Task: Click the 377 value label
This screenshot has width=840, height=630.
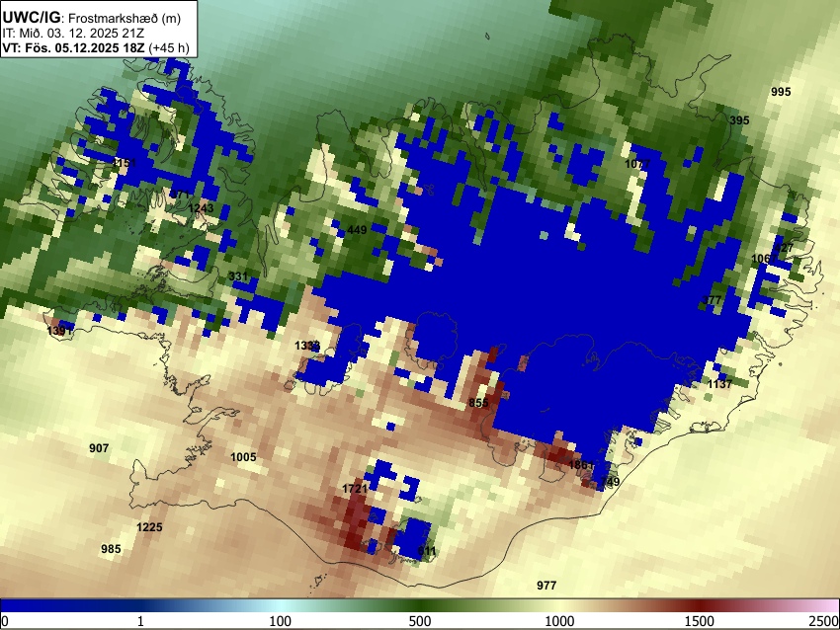Action: [712, 300]
